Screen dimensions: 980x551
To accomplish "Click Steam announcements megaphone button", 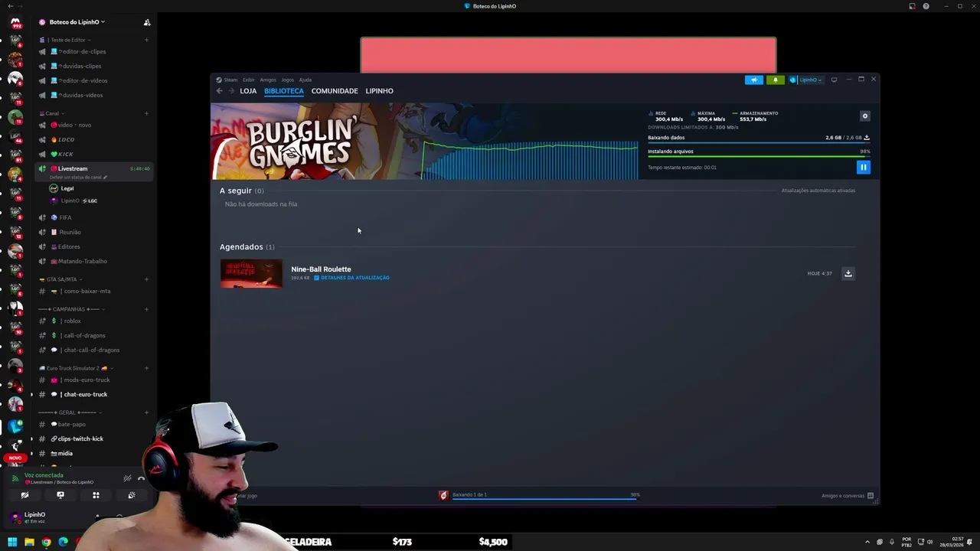I will click(754, 80).
